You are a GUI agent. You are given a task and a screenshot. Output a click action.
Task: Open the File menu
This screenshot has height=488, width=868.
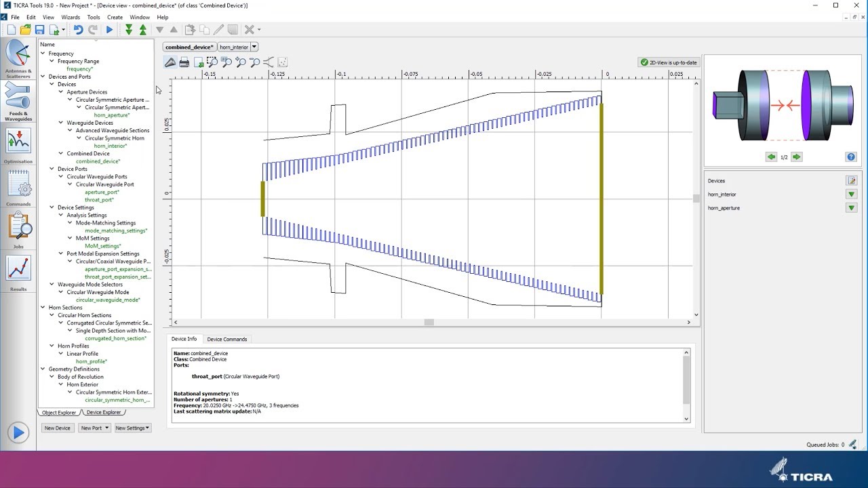(15, 17)
